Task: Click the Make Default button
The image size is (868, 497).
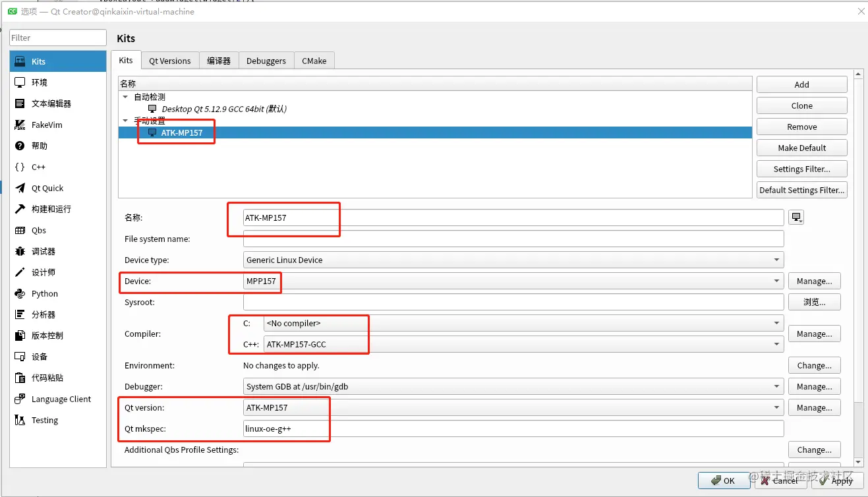Action: click(x=802, y=148)
